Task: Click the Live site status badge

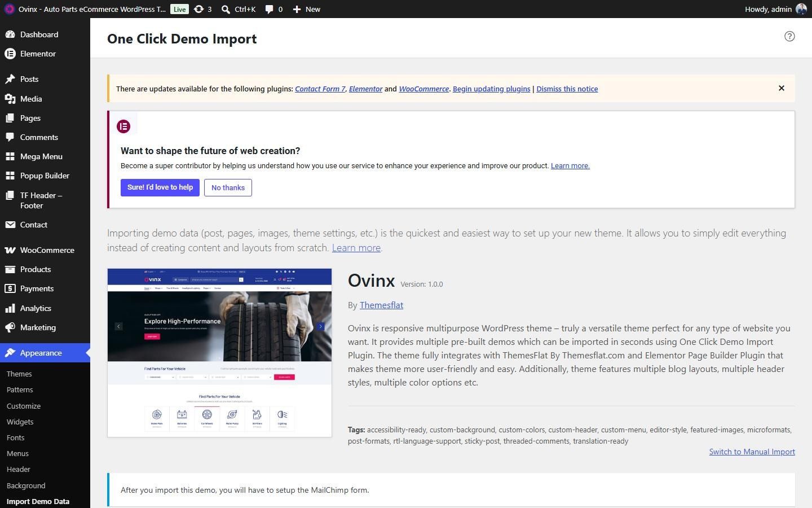Action: click(x=179, y=9)
